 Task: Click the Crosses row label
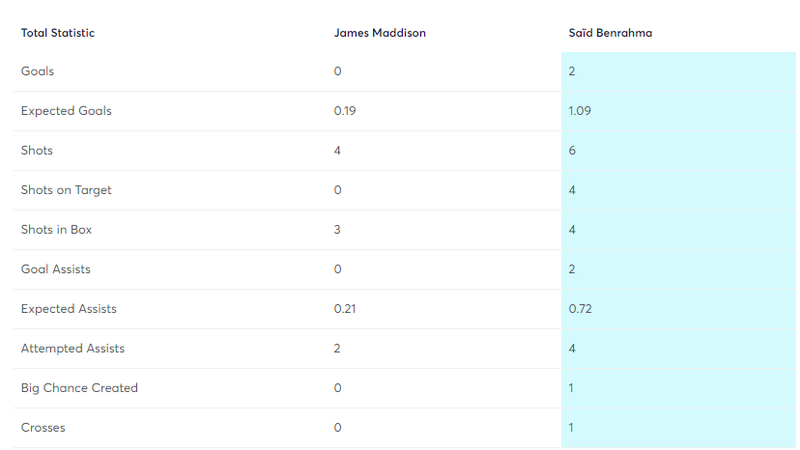click(43, 428)
